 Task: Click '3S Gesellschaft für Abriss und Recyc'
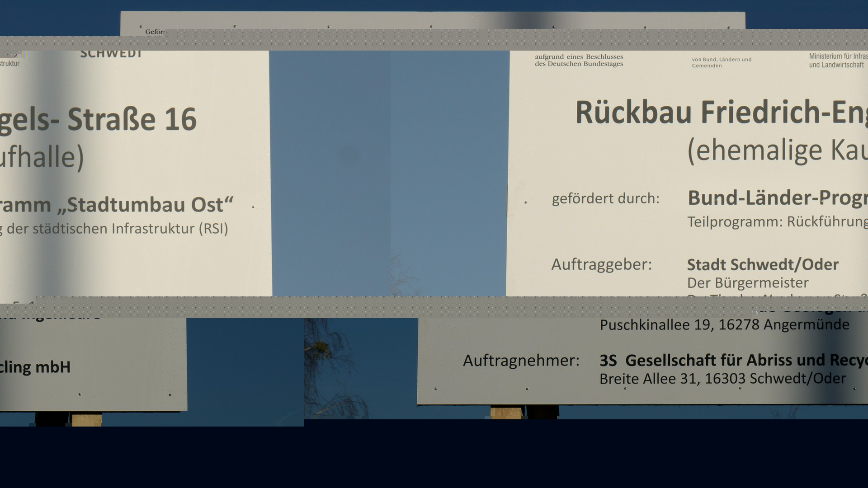click(x=734, y=361)
